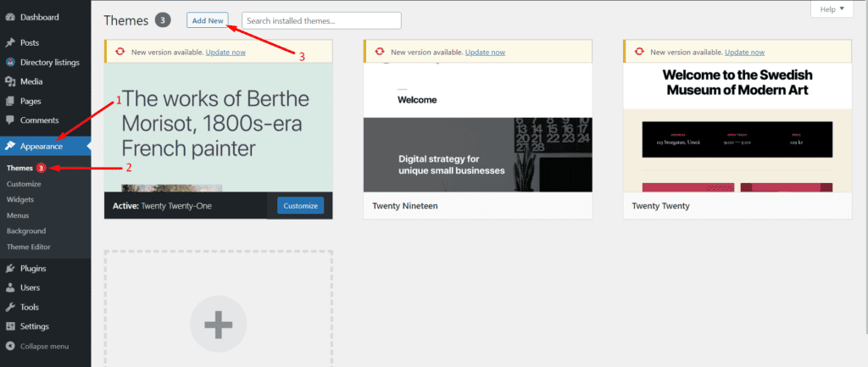The image size is (868, 367).
Task: Open the Background submenu item
Action: coord(26,231)
